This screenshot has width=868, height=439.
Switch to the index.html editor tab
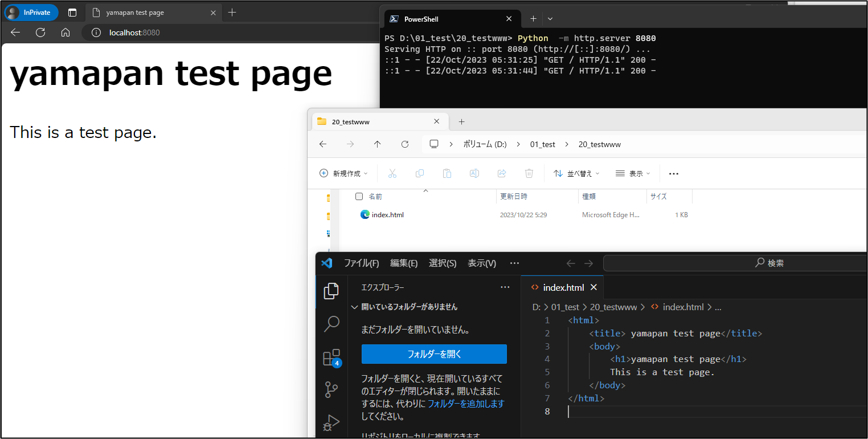coord(563,287)
